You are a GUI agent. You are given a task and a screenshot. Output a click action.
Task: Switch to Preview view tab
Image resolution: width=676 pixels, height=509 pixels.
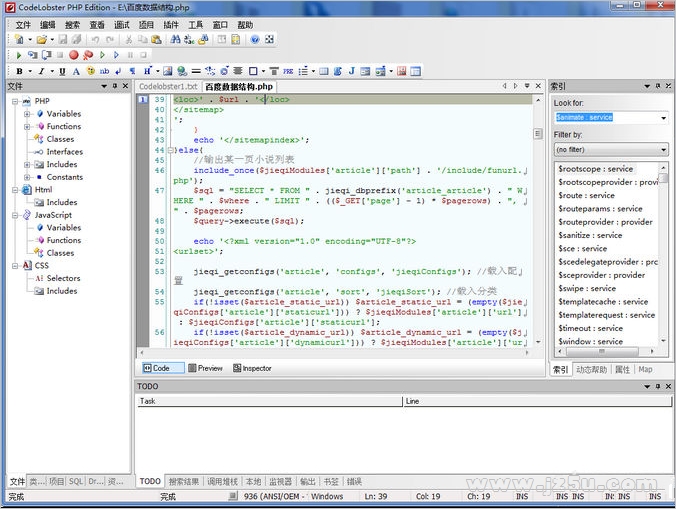point(206,368)
